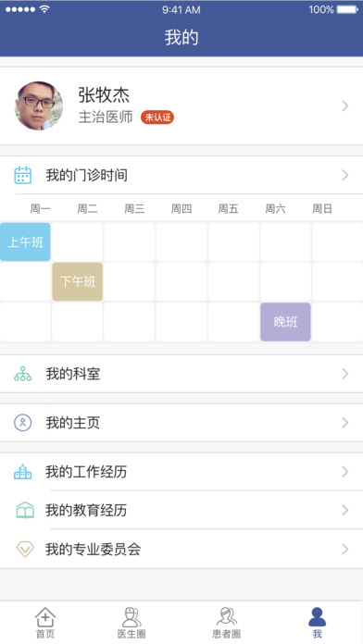
Task: Open chevron on 我的教育经历 row
Action: click(345, 510)
